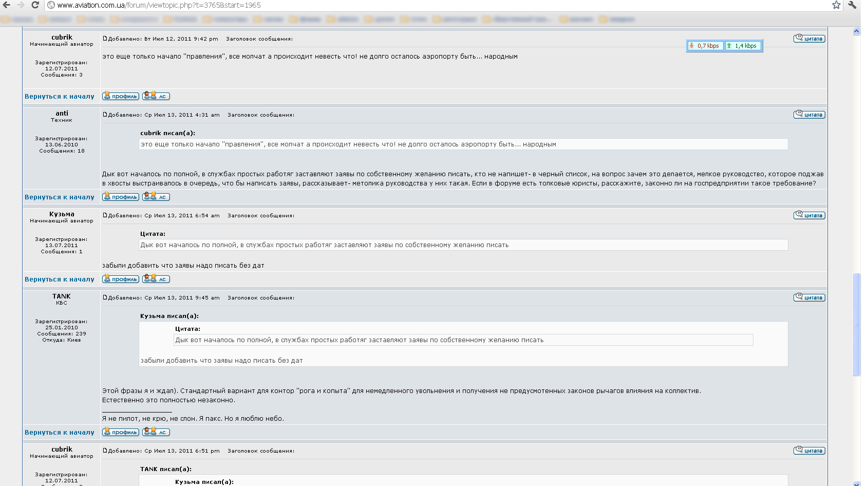868x486 pixels.
Task: Open profile of user anti
Action: click(x=121, y=197)
